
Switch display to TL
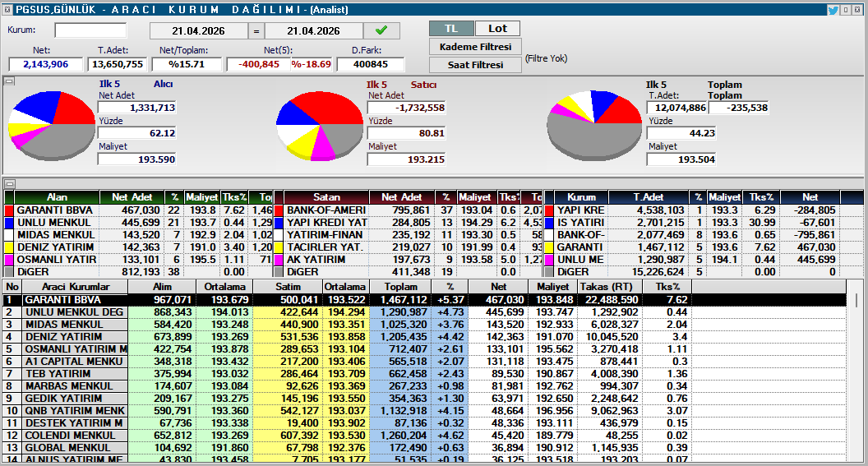451,29
